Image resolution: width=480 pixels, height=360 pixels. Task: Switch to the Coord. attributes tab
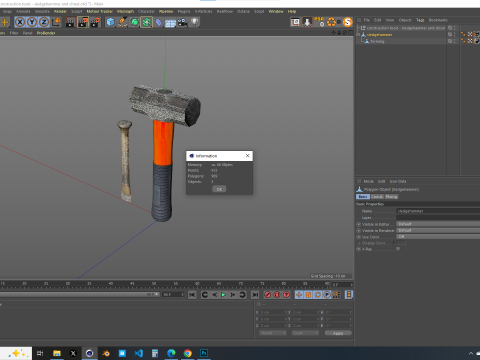[377, 197]
